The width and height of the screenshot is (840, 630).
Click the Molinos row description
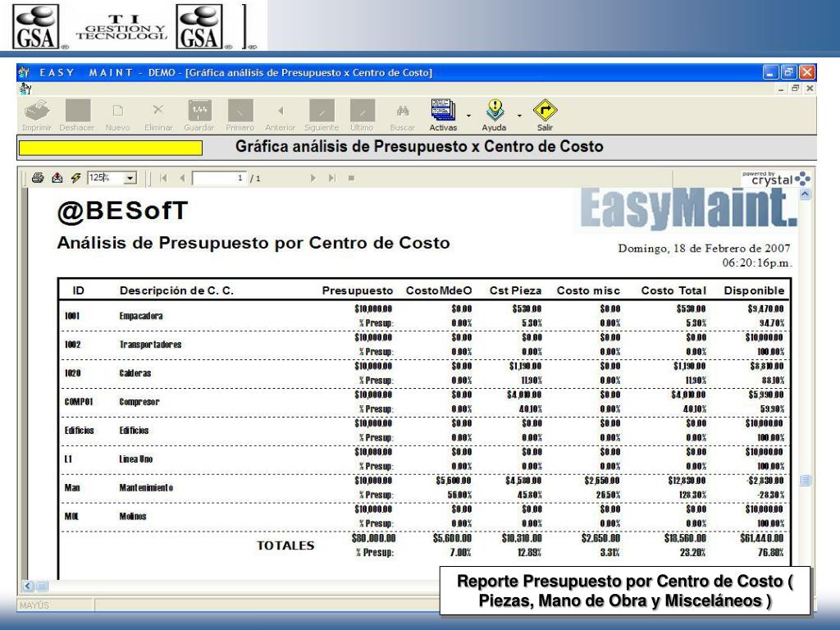click(133, 517)
